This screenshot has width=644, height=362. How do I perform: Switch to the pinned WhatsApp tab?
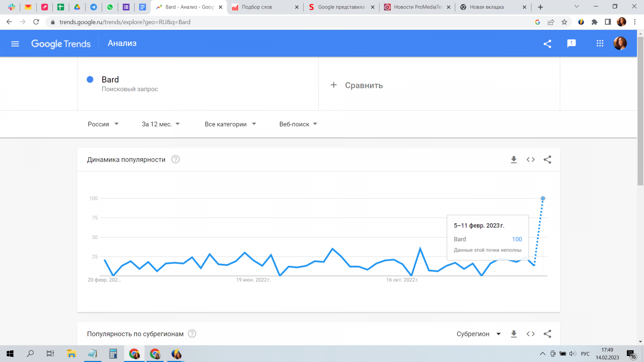coord(110,7)
